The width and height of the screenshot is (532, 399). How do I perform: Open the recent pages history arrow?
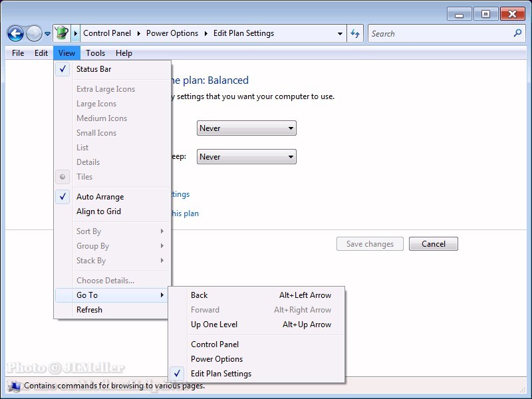pyautogui.click(x=47, y=34)
